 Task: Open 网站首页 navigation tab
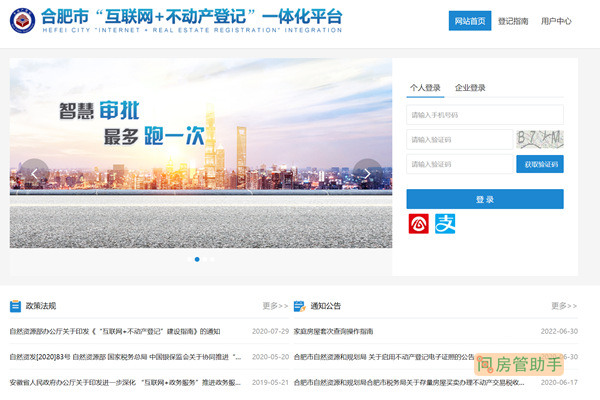[469, 20]
